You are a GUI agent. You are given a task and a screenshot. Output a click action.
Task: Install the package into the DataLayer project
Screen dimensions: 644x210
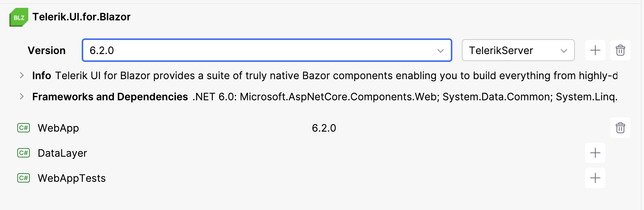(595, 153)
